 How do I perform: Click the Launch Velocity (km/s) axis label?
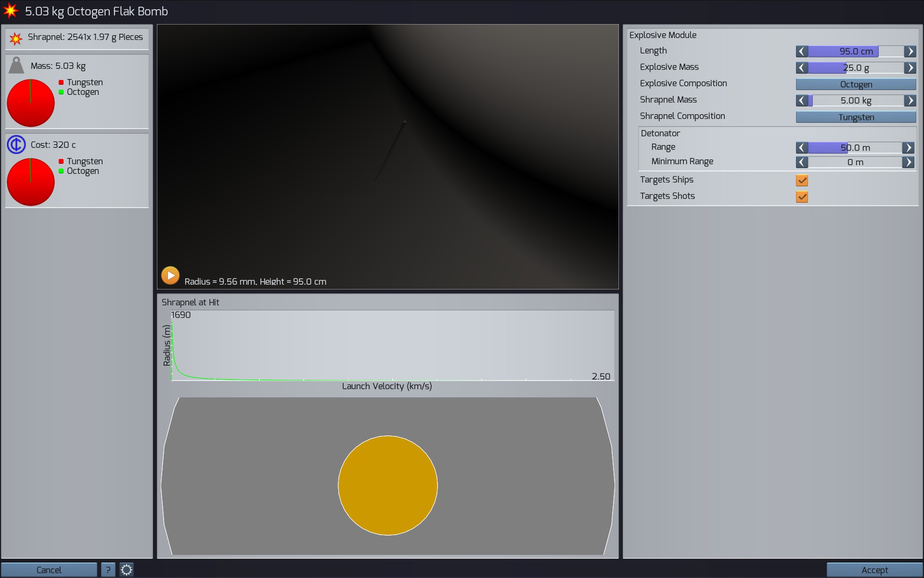pos(387,386)
